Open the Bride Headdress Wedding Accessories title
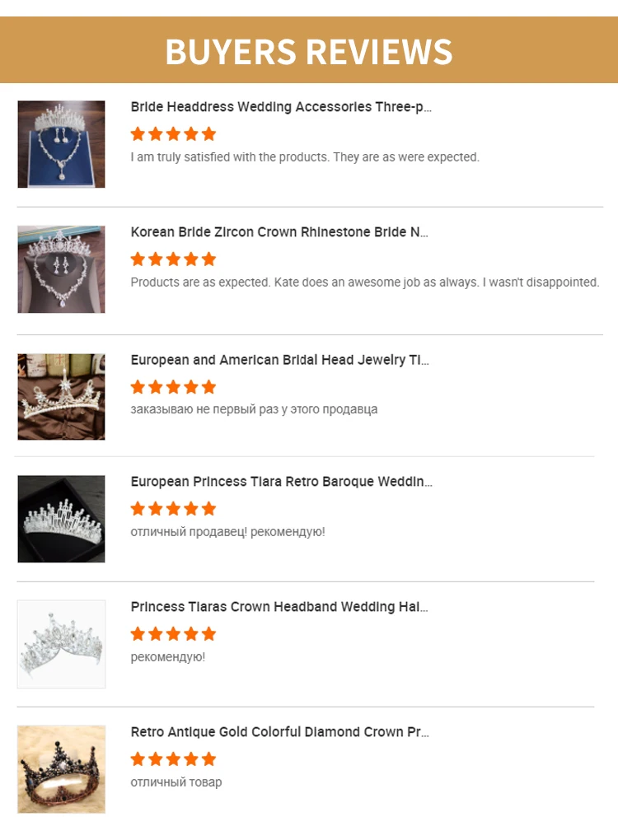Screen dimensions: 618x840 tap(281, 107)
